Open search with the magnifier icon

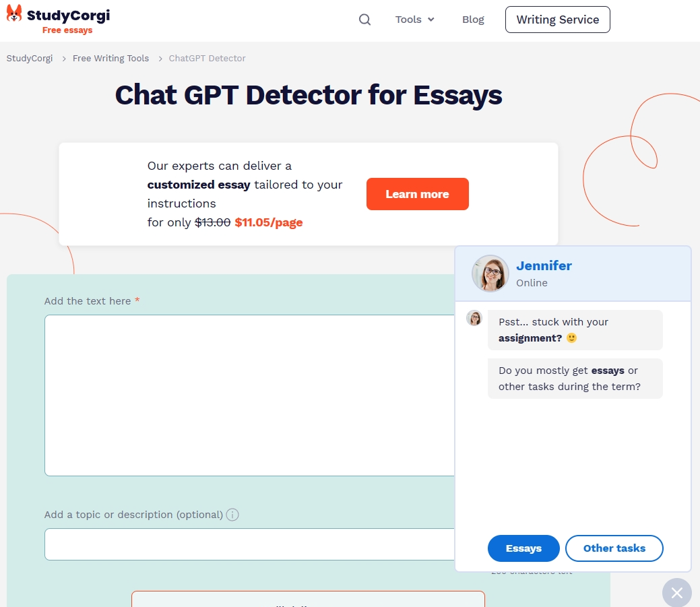point(364,20)
